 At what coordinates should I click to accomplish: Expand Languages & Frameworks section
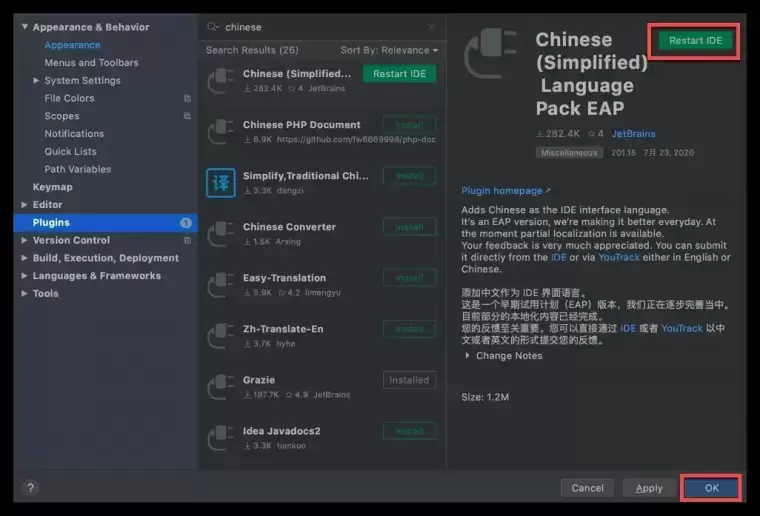click(24, 276)
